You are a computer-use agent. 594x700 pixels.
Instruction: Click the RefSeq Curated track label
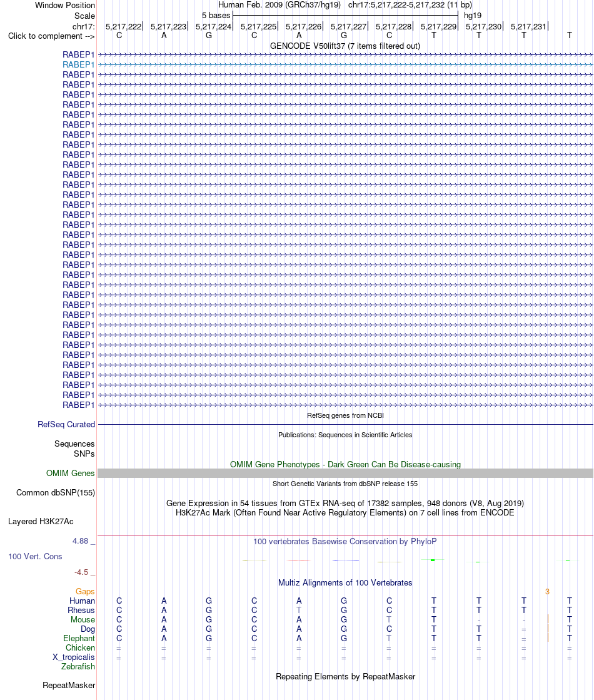pyautogui.click(x=66, y=425)
